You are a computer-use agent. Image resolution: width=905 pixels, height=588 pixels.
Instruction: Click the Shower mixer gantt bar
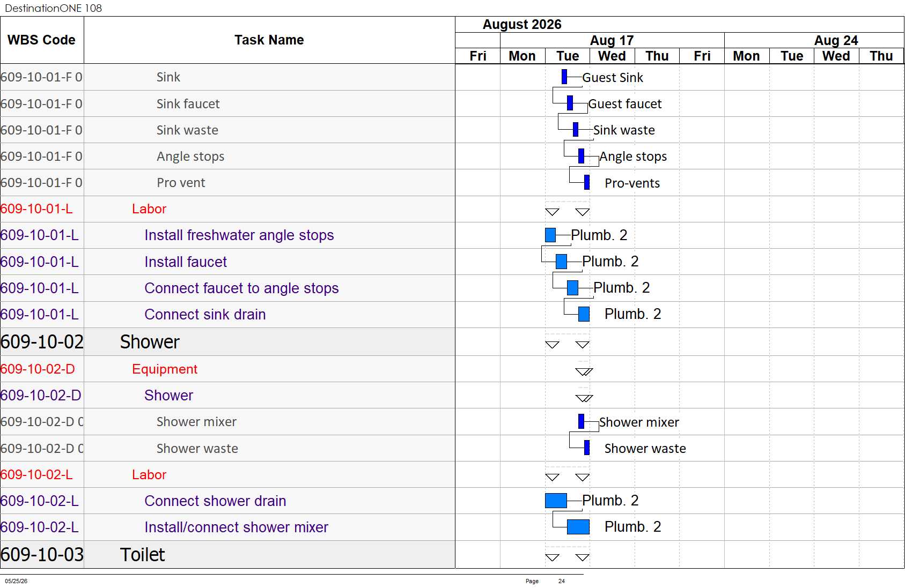tap(581, 421)
